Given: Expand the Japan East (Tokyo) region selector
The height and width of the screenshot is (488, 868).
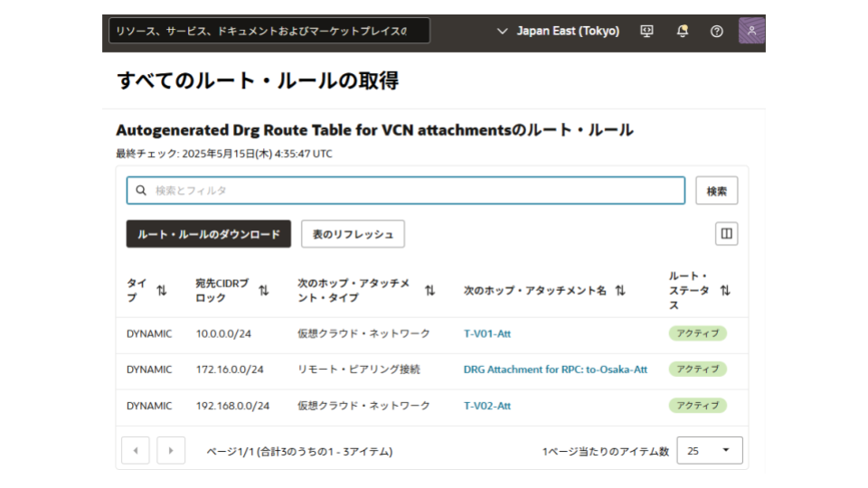Looking at the screenshot, I should pyautogui.click(x=558, y=31).
